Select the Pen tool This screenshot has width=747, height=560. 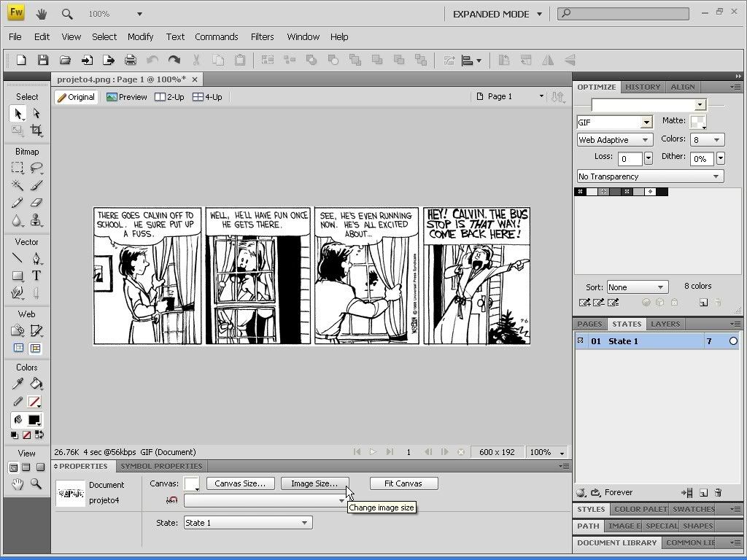36,258
